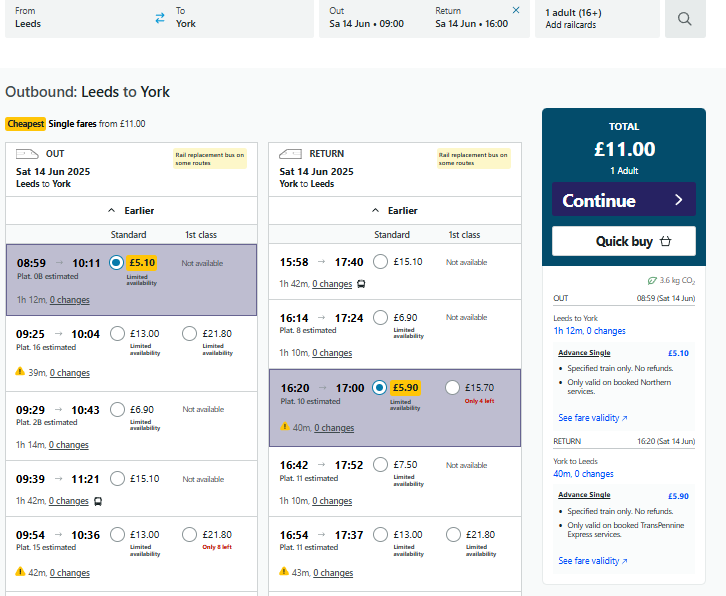Click bus icon on 15:58 return journey
The image size is (726, 596).
[361, 284]
